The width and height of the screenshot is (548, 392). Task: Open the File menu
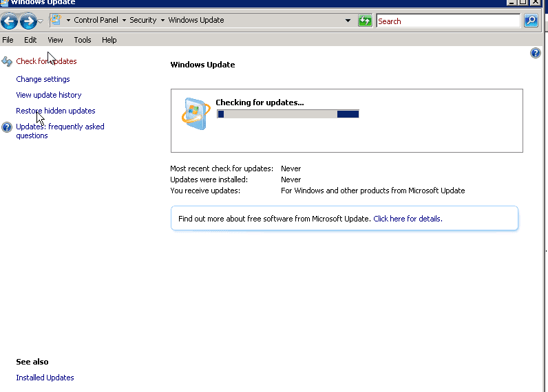8,40
